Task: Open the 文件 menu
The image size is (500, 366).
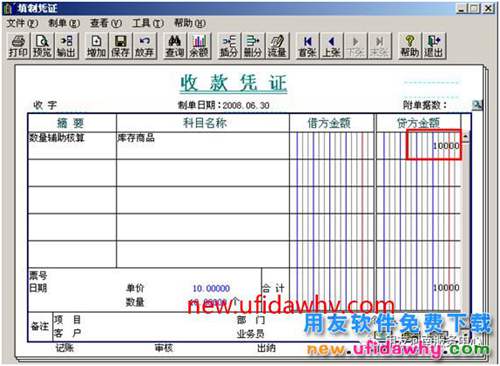Action: [x=22, y=23]
